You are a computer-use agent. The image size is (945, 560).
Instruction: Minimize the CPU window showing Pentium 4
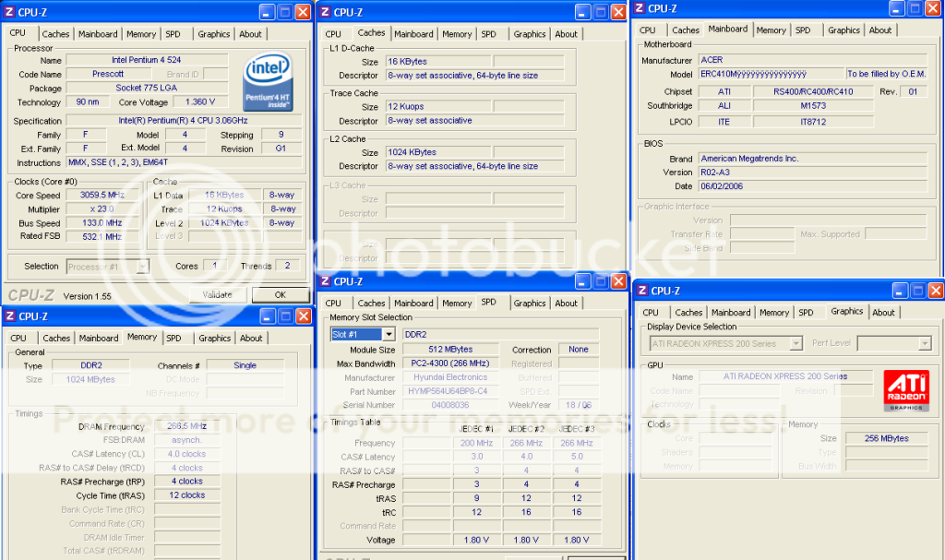pos(267,12)
